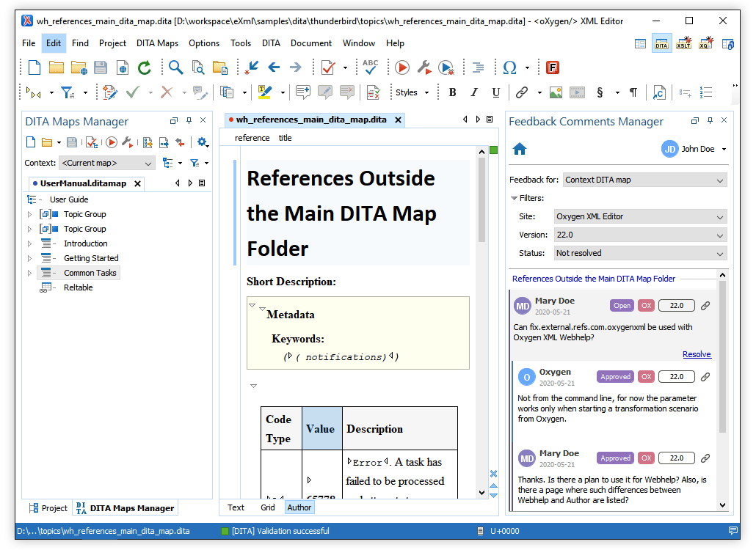This screenshot has width=756, height=550.
Task: Open the Document menu
Action: click(311, 43)
